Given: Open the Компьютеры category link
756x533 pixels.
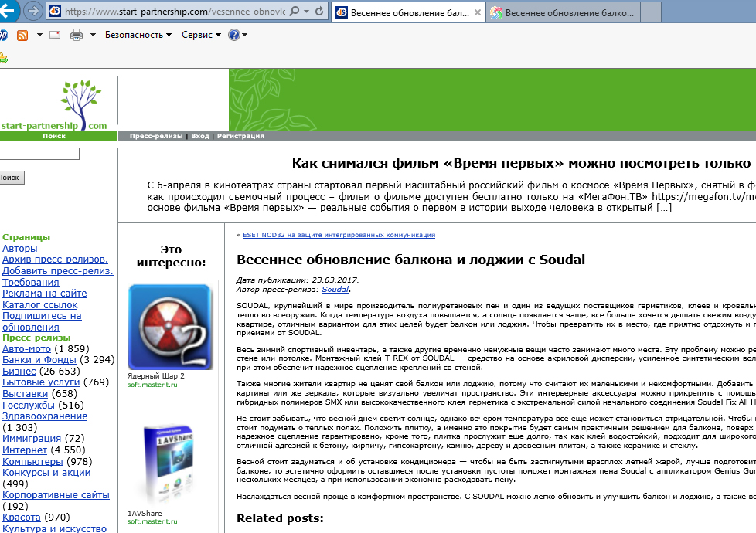Looking at the screenshot, I should (x=32, y=462).
